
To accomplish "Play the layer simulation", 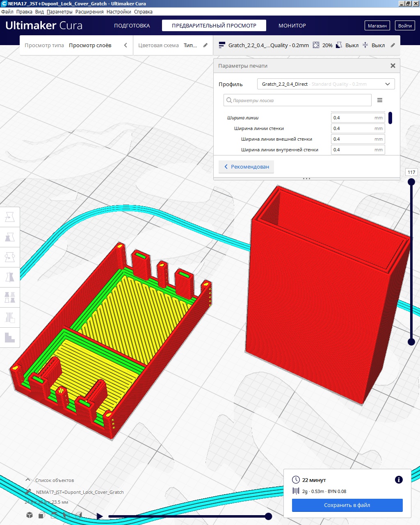I will click(99, 516).
